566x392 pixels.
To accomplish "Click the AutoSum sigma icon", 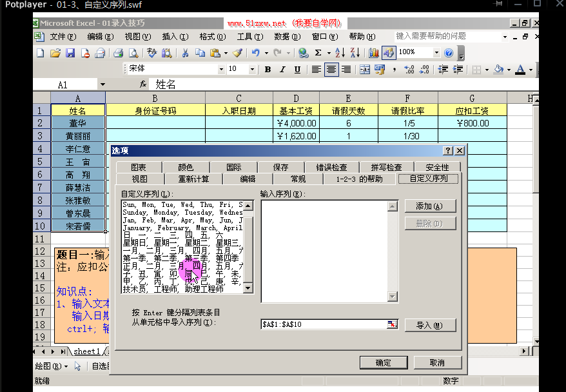I will point(318,53).
